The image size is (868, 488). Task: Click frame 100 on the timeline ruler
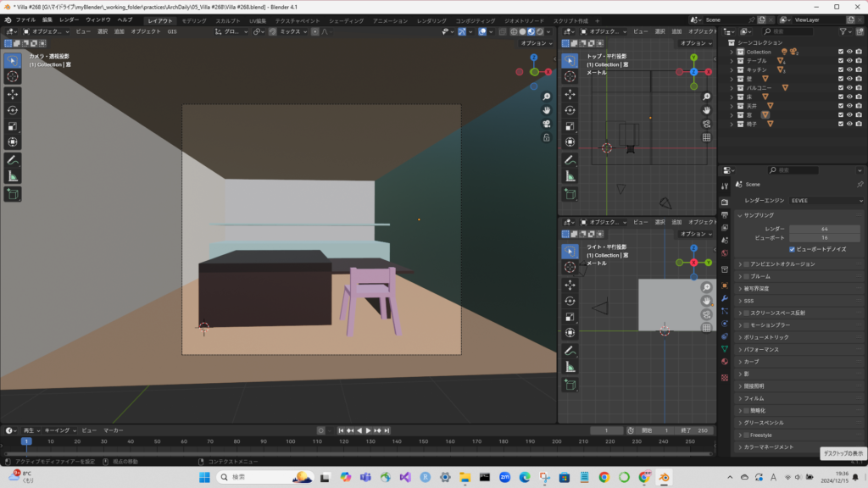pyautogui.click(x=292, y=441)
